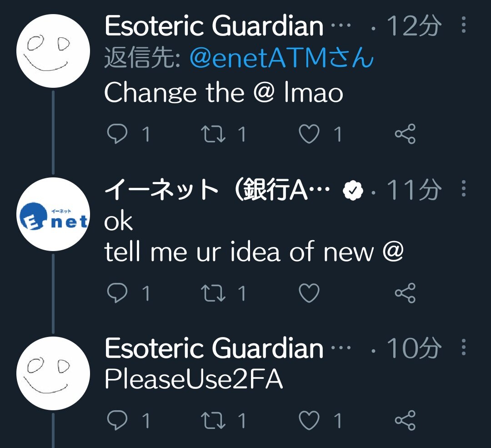The width and height of the screenshot is (491, 448).
Task: Open the top Esoteric Guardian smiley avatar
Action: point(53,51)
